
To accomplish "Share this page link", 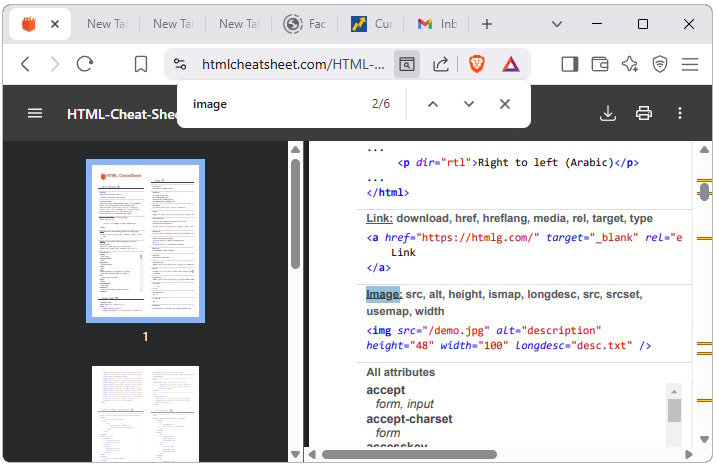I will point(441,64).
